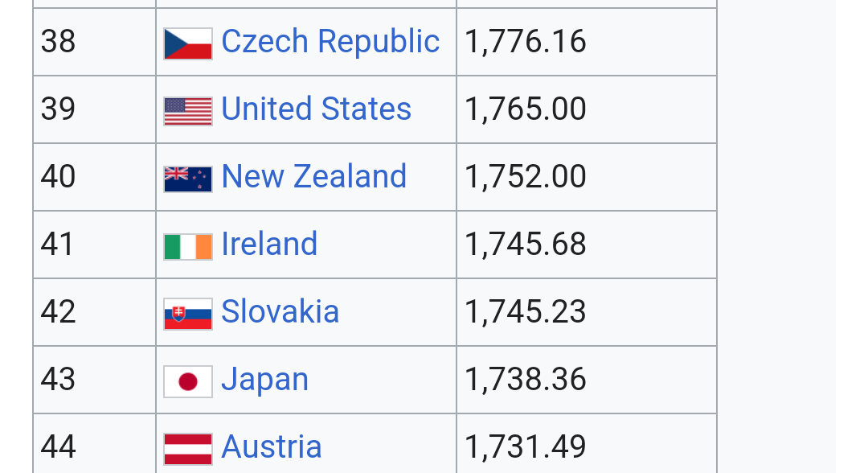Click the Austria flag icon
Viewport: 868px width, 473px height.
(188, 449)
